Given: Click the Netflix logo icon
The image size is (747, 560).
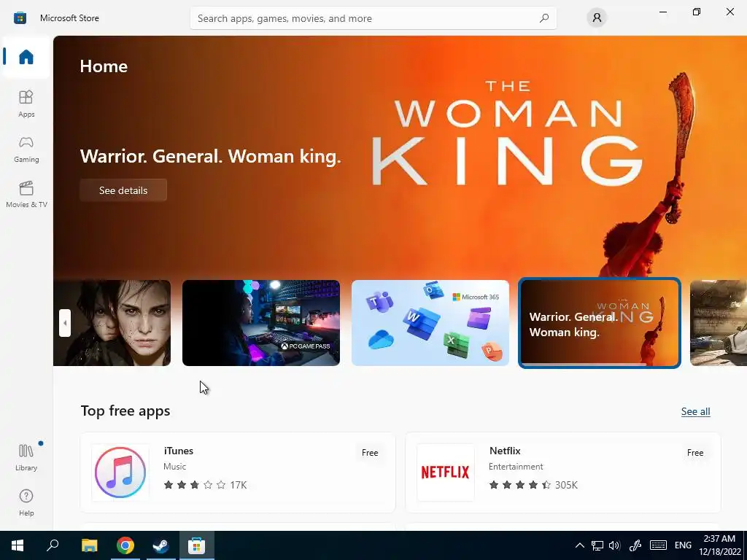Looking at the screenshot, I should 446,472.
